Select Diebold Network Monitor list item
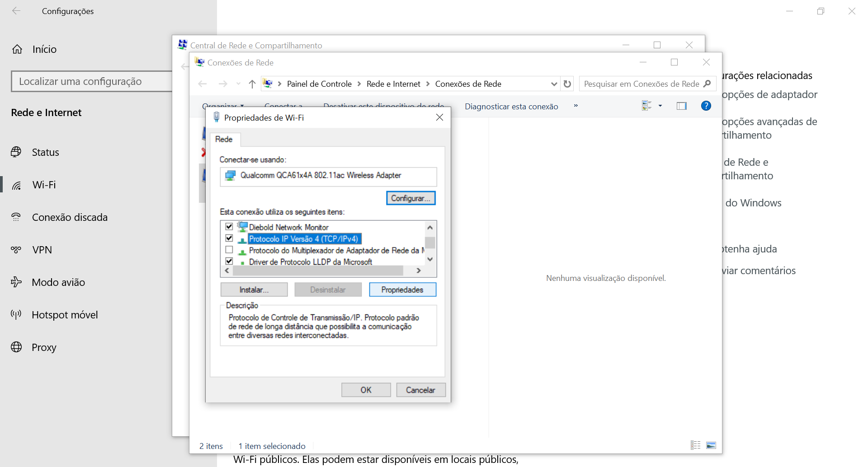Screen dimensions: 868x467 (x=288, y=227)
